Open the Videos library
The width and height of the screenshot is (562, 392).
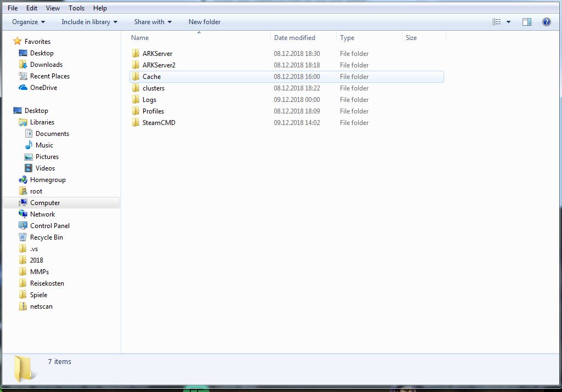tap(45, 168)
